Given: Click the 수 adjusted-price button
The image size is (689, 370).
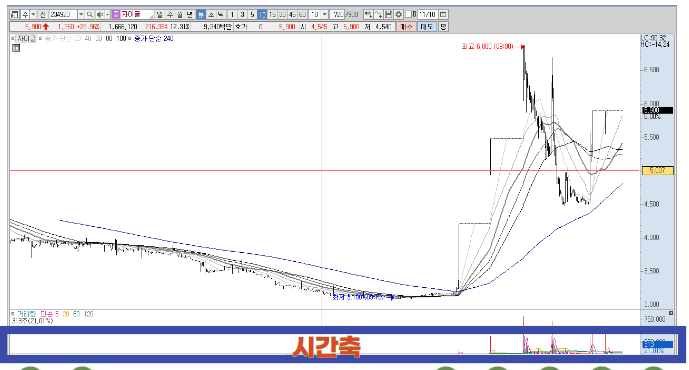Looking at the screenshot, I should click(x=25, y=15).
